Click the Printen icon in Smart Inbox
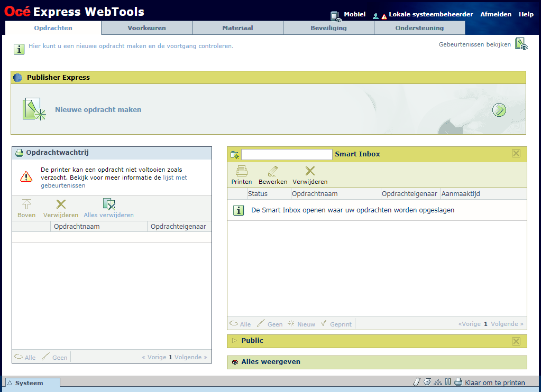Viewport: 541px width, 392px height. click(242, 171)
